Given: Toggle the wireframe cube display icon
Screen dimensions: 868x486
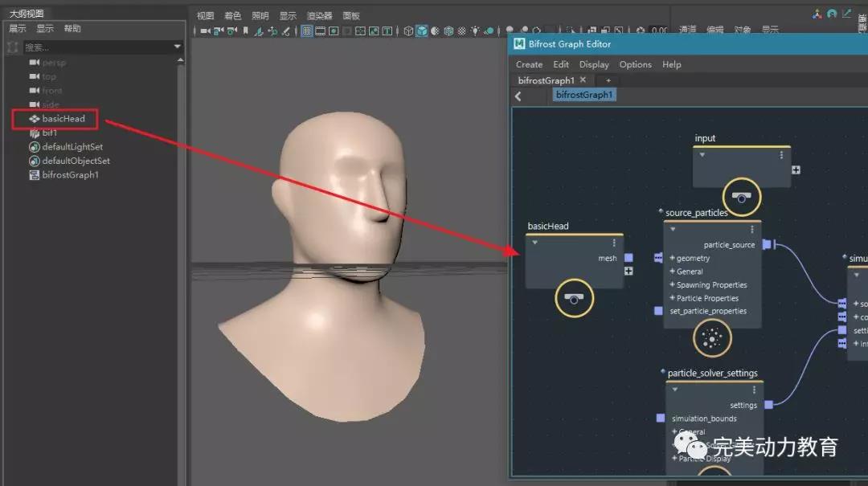Looking at the screenshot, I should click(x=408, y=31).
